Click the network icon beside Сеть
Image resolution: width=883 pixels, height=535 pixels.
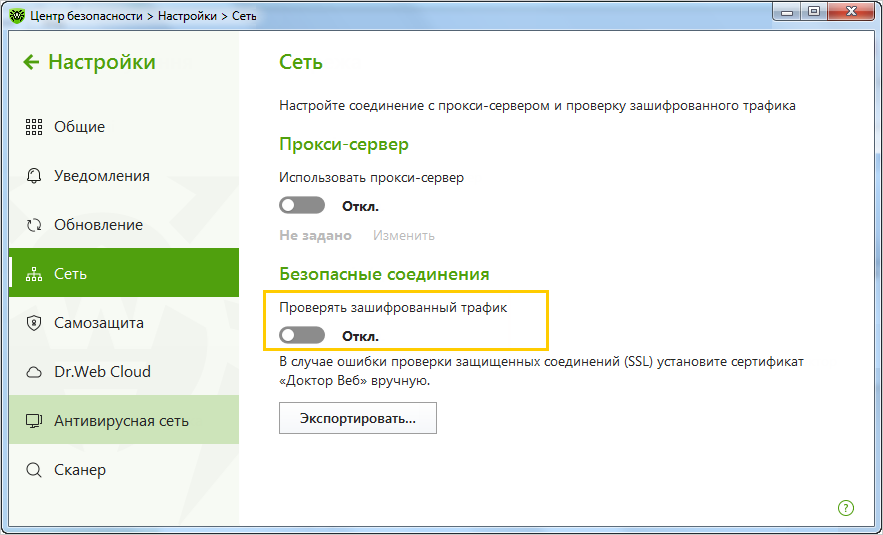point(34,274)
